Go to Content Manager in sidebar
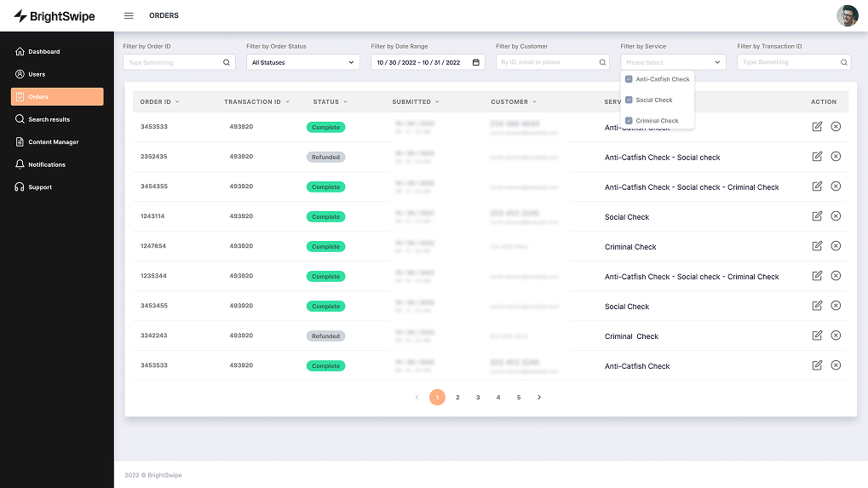This screenshot has width=868, height=488. tap(53, 142)
